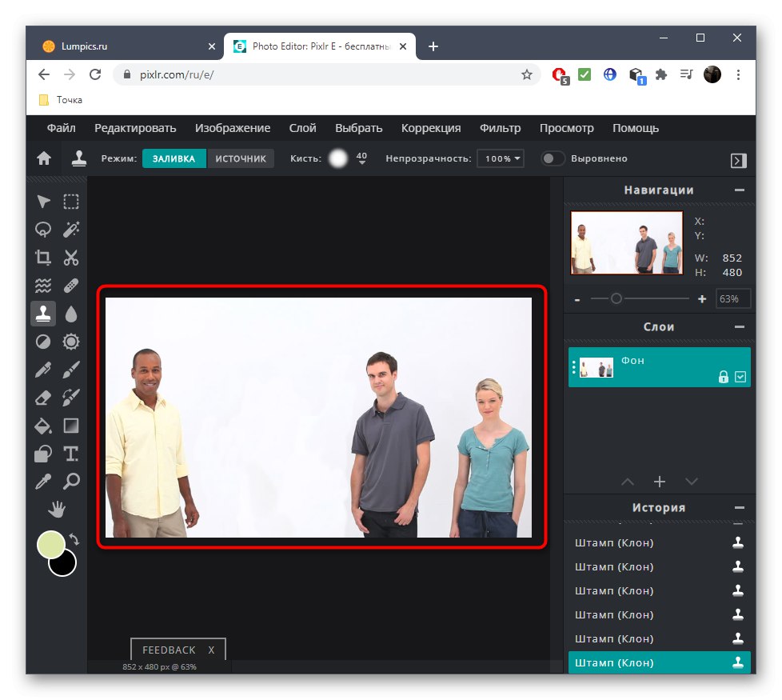This screenshot has height=700, width=782.
Task: Click the navigator zoom slider handle
Action: click(616, 298)
